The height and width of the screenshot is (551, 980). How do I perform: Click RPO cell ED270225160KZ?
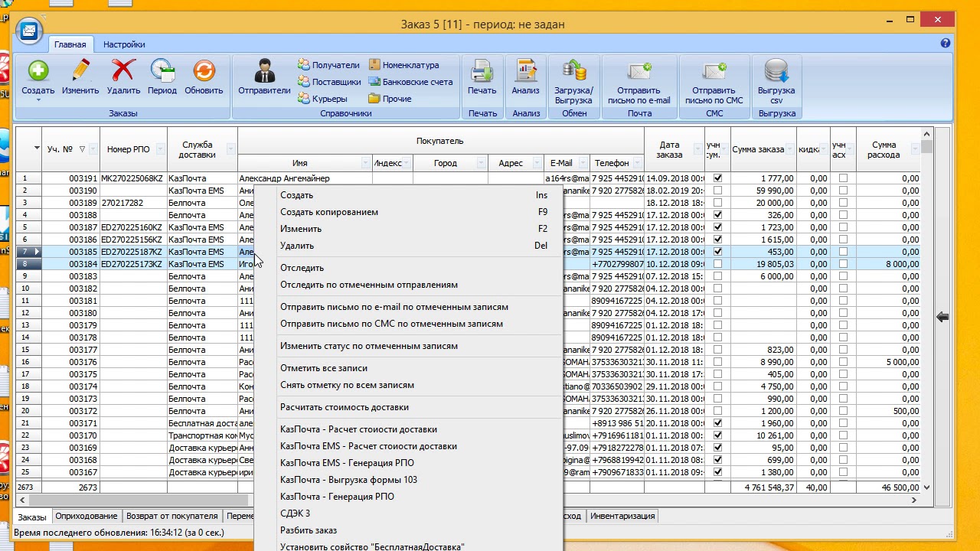click(132, 227)
